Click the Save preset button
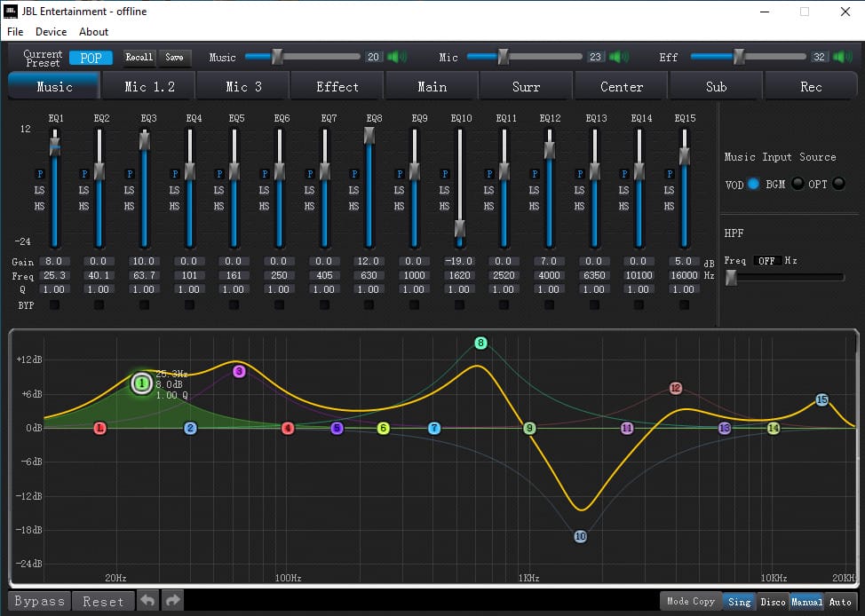Viewport: 865px width, 616px height. 174,58
